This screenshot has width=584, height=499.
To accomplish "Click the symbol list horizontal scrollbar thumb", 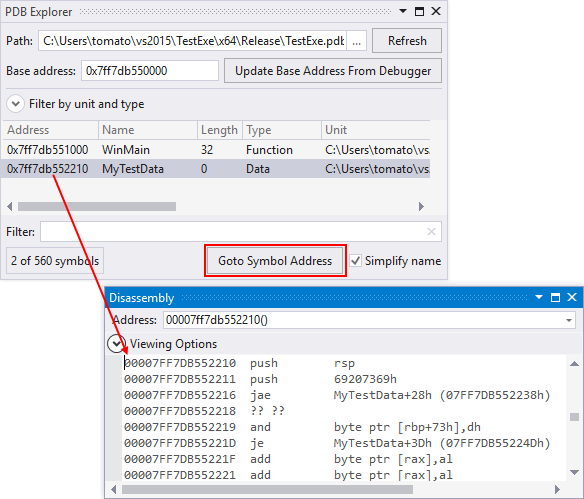I will tap(97, 206).
